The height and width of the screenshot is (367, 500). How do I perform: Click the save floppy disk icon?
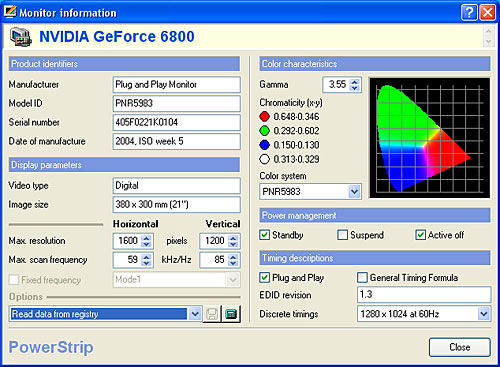point(212,314)
